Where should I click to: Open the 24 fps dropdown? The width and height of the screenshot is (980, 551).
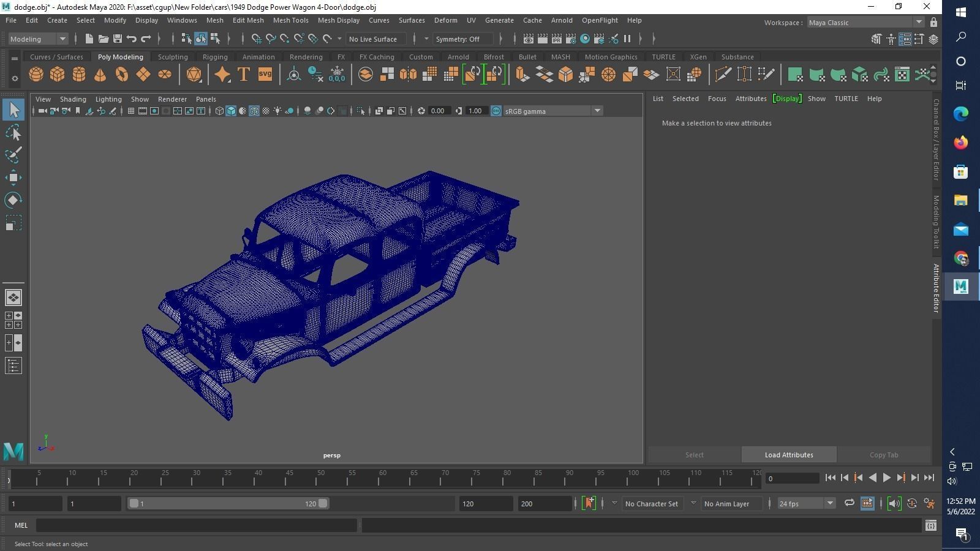806,503
